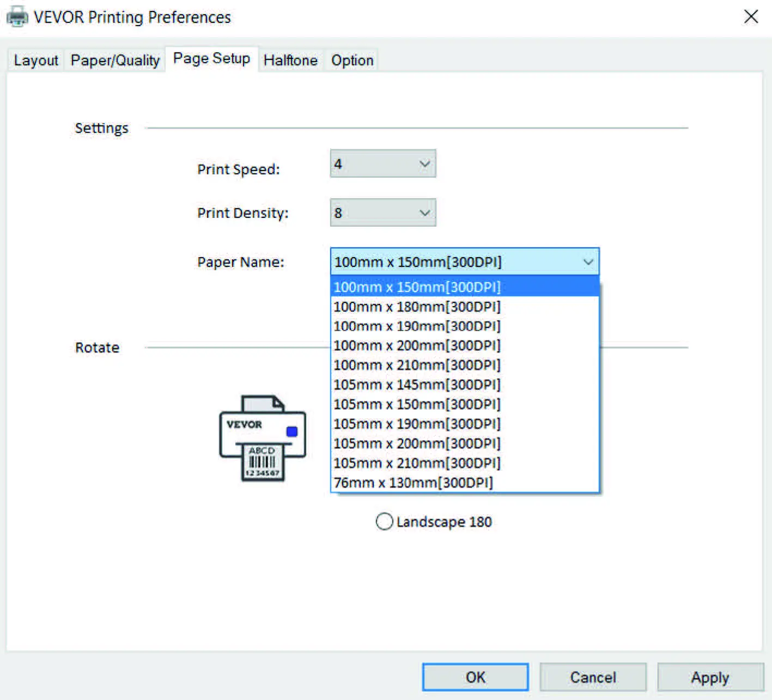This screenshot has height=700, width=772.
Task: Click the printer icon in the title bar
Action: point(17,16)
